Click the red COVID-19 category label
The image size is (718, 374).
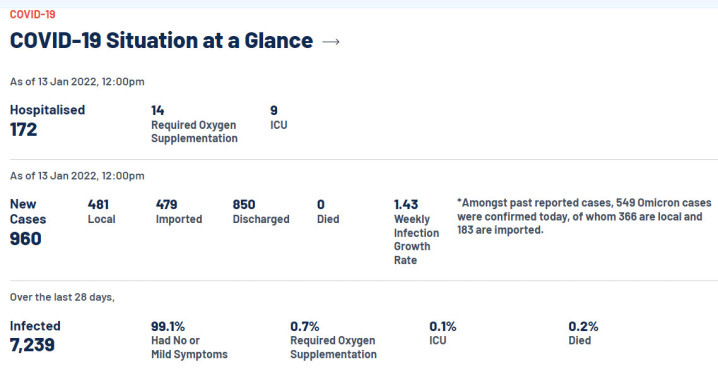(x=33, y=15)
